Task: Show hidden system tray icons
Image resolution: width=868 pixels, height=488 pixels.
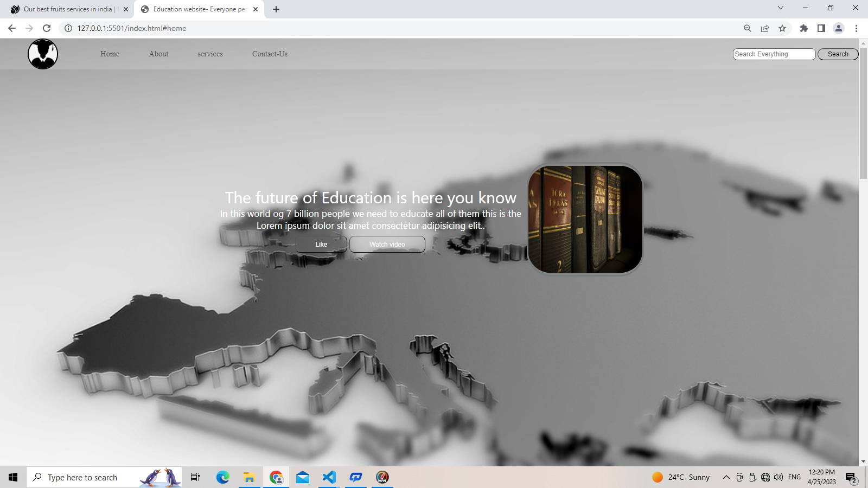Action: 726,477
